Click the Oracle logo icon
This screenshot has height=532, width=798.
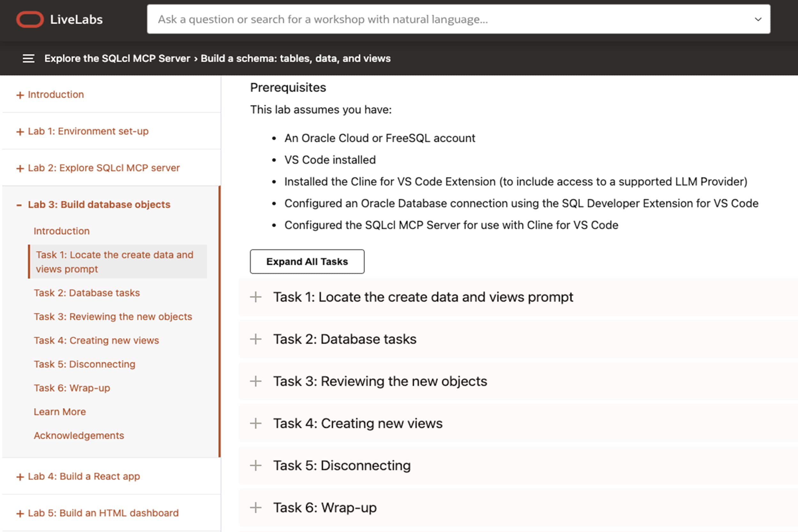30,19
